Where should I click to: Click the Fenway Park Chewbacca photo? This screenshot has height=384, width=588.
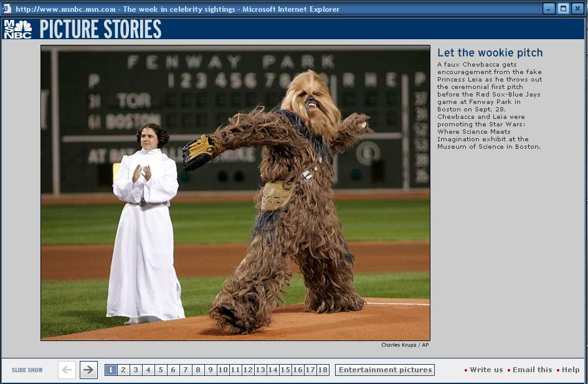tap(235, 193)
